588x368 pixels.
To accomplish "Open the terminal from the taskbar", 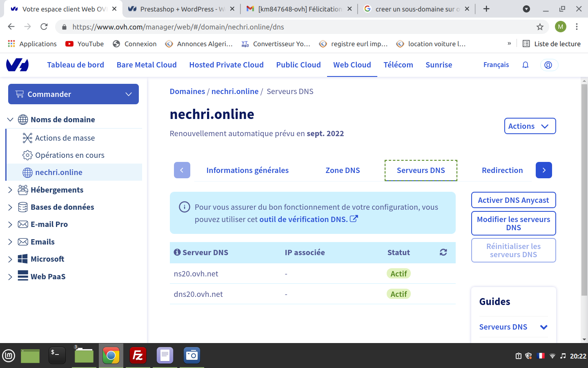I will [57, 355].
